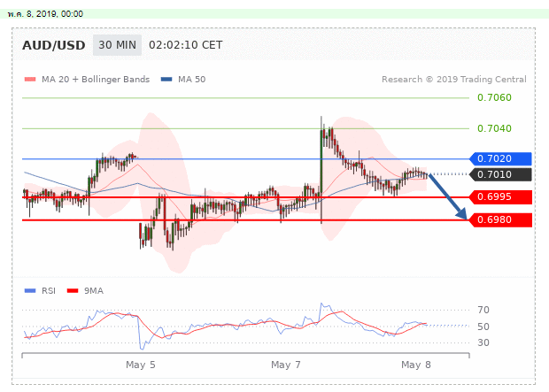This screenshot has height=392, width=549.
Task: Click the MA 20 + Bollinger Bands legend text
Action: coord(96,80)
